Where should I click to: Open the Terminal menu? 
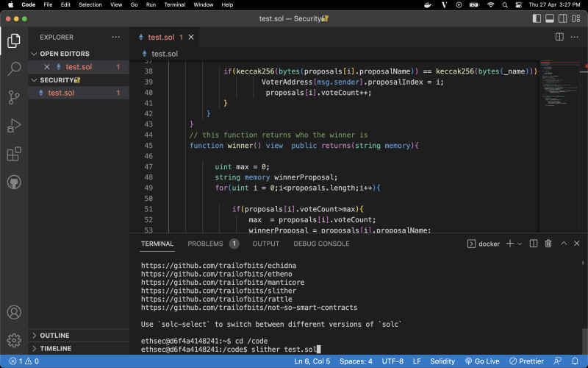175,5
